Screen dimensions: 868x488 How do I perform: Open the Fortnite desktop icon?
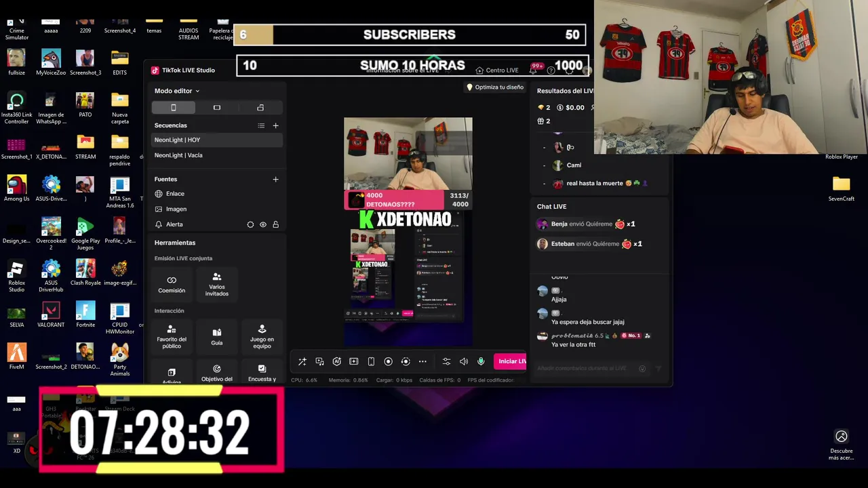[x=85, y=315]
